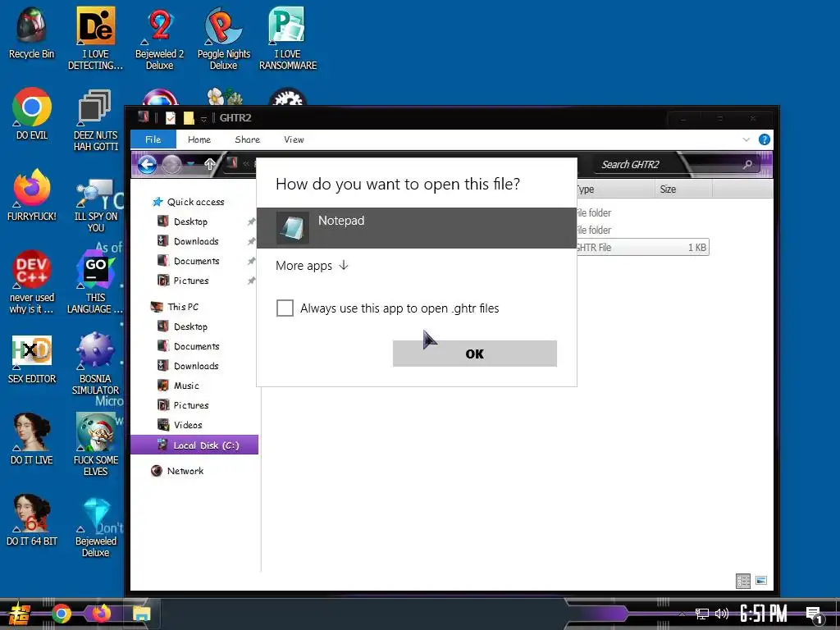Click the Explorer back arrow button
840x630 pixels.
point(148,164)
